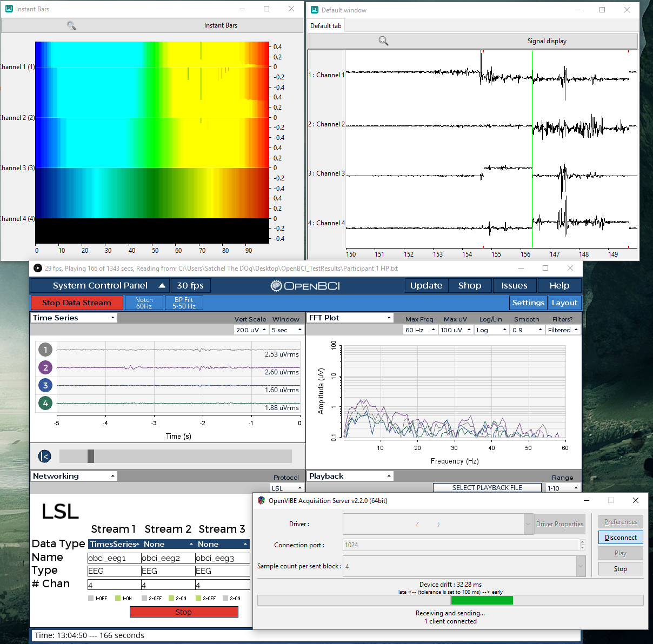Open the Range 1-10 dropdown

563,488
